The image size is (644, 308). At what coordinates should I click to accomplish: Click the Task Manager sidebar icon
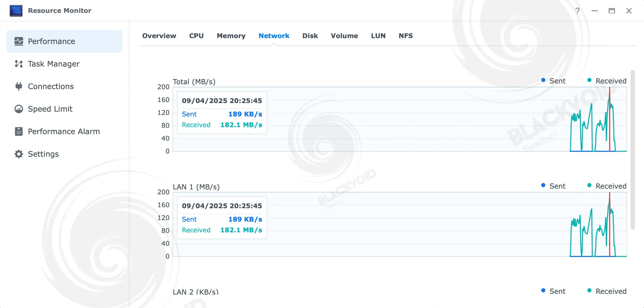coord(19,64)
